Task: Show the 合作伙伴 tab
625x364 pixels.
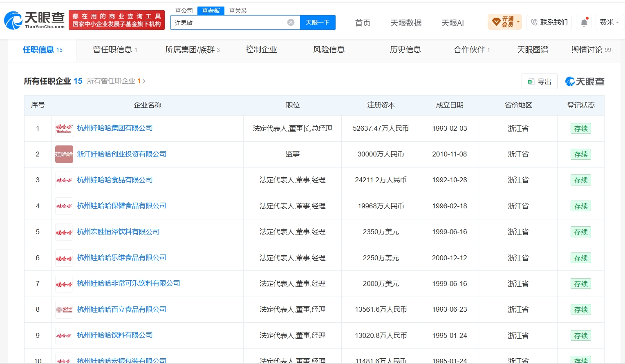Action: coord(472,50)
